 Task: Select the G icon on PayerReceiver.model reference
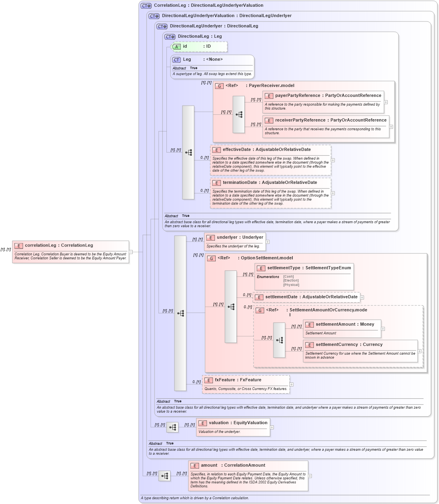coord(219,85)
